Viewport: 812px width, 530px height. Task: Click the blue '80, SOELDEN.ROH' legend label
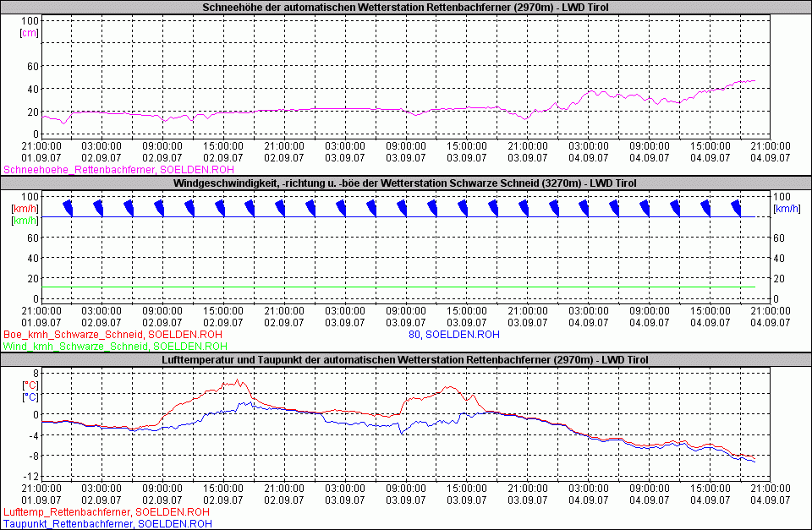[453, 335]
